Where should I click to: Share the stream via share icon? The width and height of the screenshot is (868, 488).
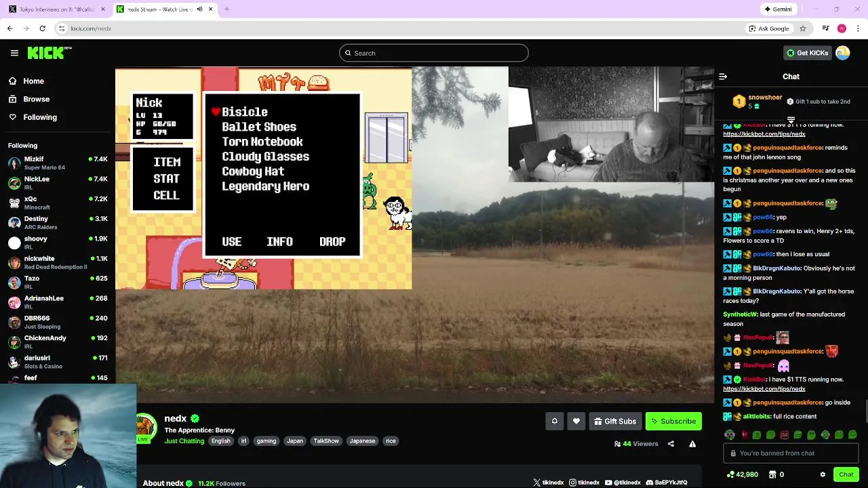coord(671,444)
